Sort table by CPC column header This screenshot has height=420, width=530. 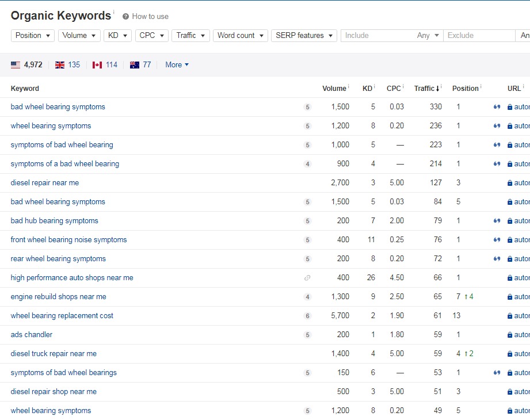pyautogui.click(x=394, y=89)
